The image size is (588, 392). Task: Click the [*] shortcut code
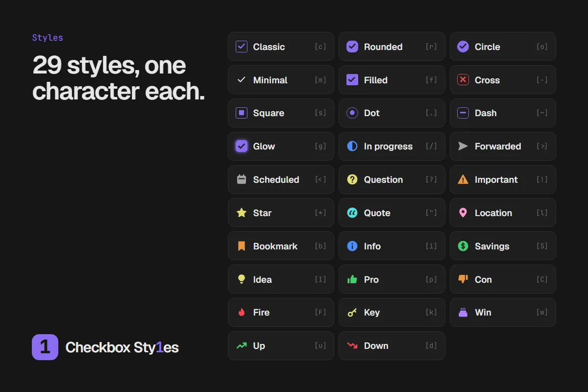click(x=320, y=213)
